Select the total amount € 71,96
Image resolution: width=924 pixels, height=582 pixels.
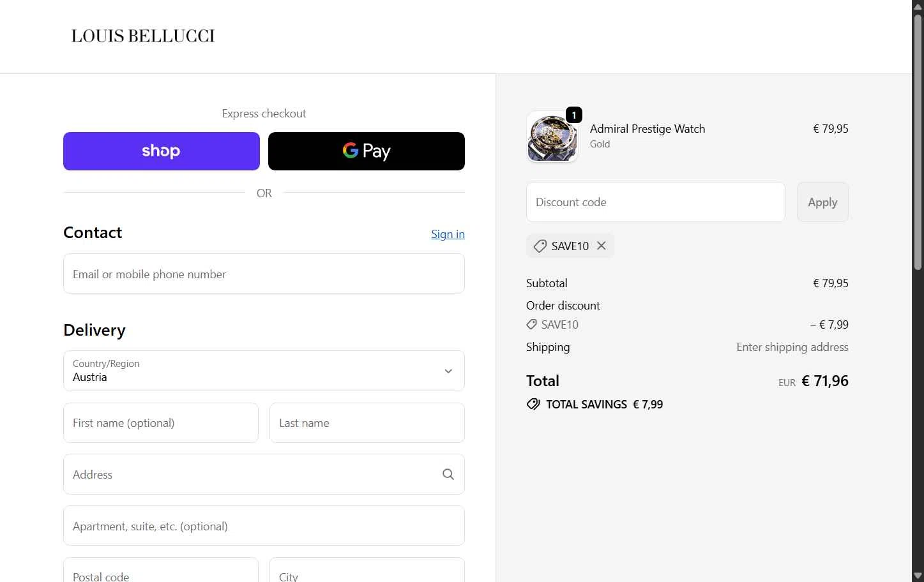tap(825, 381)
